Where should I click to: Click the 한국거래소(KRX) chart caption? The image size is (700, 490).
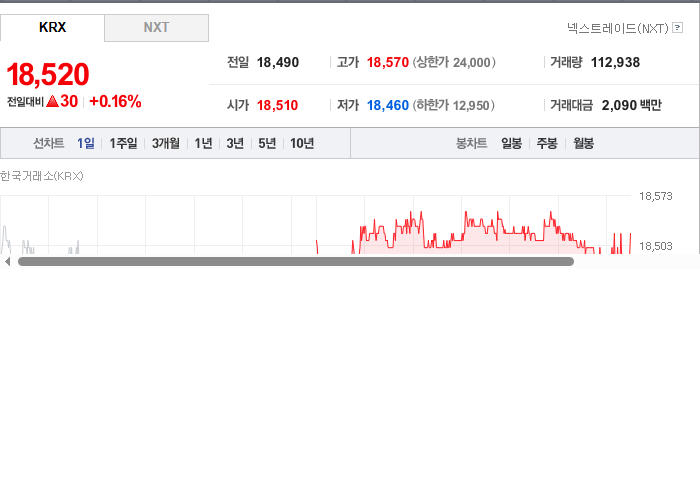(x=42, y=176)
